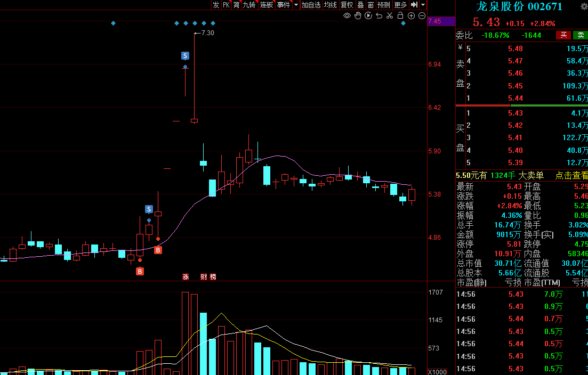Click the 涨 event tag under chart
The height and width of the screenshot is (375, 588).
coord(186,277)
